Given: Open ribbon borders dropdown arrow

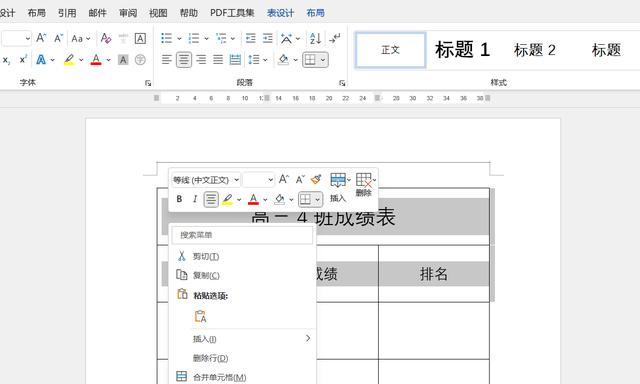Looking at the screenshot, I should pos(322,60).
